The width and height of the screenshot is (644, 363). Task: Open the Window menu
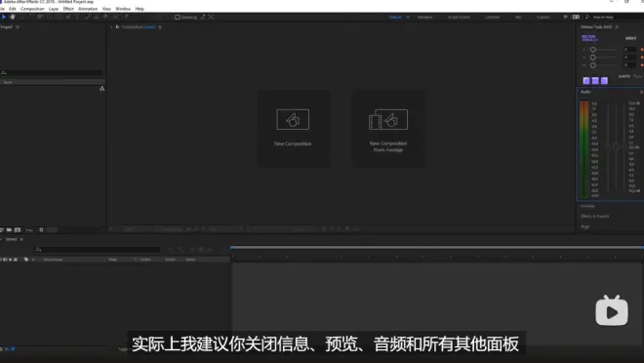click(123, 9)
